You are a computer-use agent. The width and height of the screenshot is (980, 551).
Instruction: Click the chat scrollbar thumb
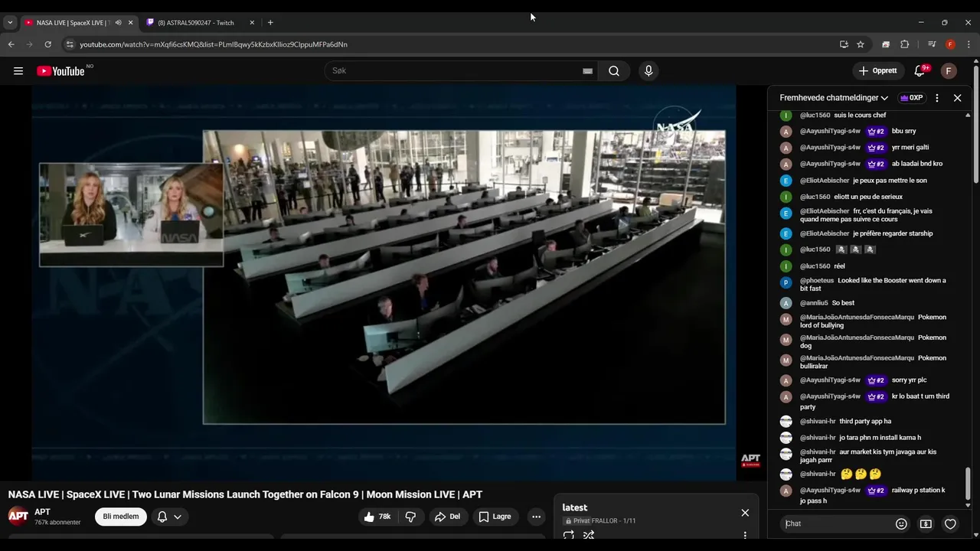(968, 483)
